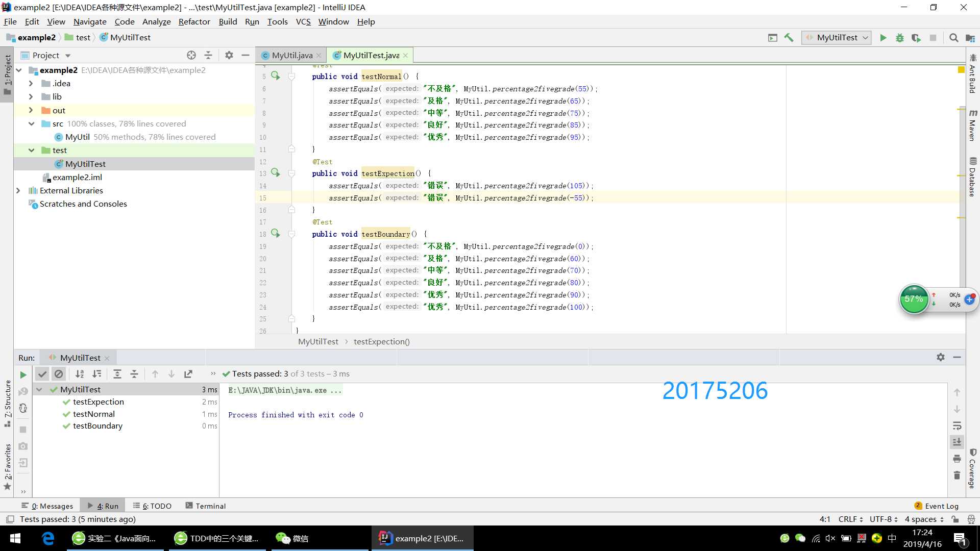Change the CRLF line separator setting
The height and width of the screenshot is (551, 980).
click(850, 519)
